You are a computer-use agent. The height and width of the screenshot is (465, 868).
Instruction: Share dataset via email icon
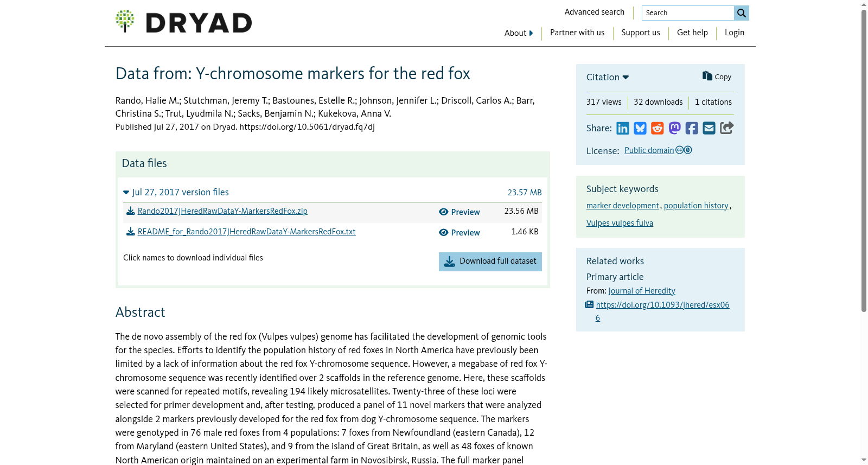[709, 128]
